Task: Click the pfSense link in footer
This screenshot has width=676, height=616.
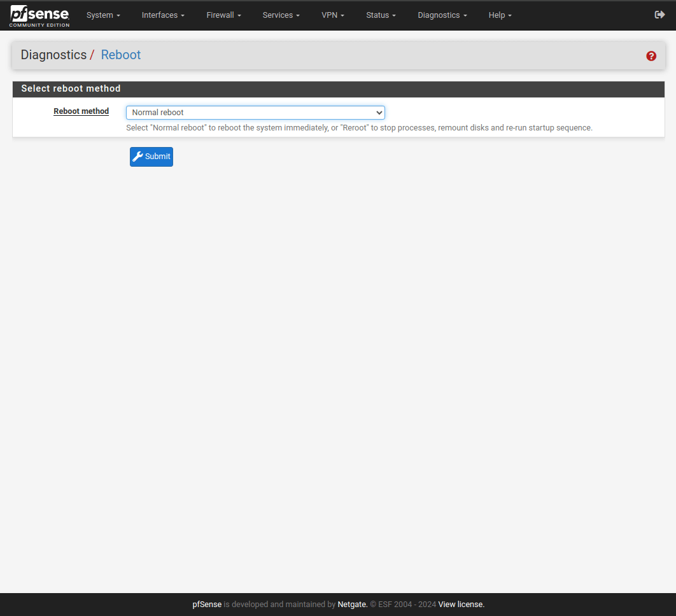Action: (x=207, y=605)
